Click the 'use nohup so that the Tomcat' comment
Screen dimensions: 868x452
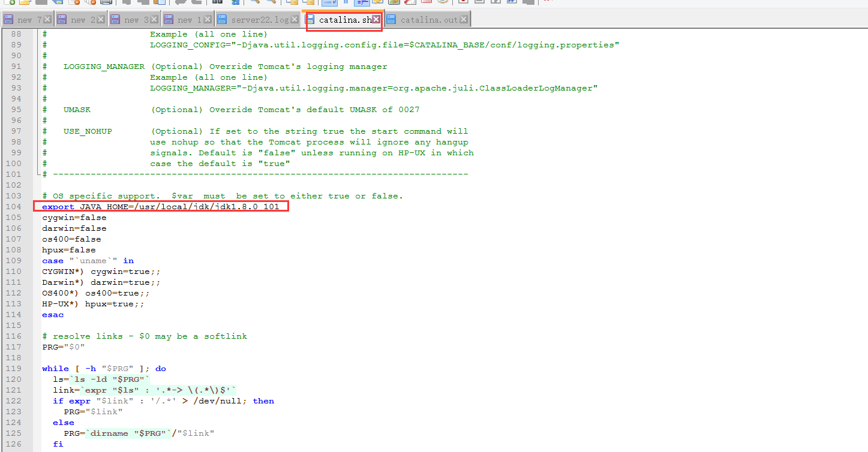coord(309,142)
